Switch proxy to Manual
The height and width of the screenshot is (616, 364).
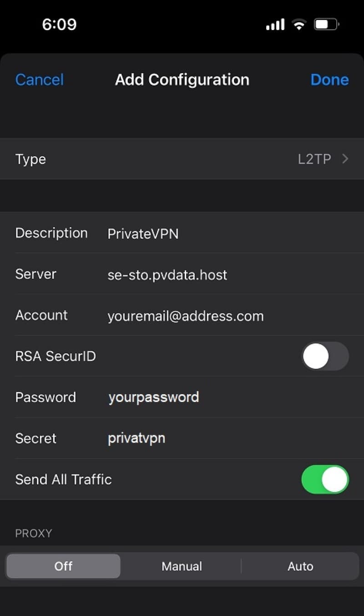[182, 566]
